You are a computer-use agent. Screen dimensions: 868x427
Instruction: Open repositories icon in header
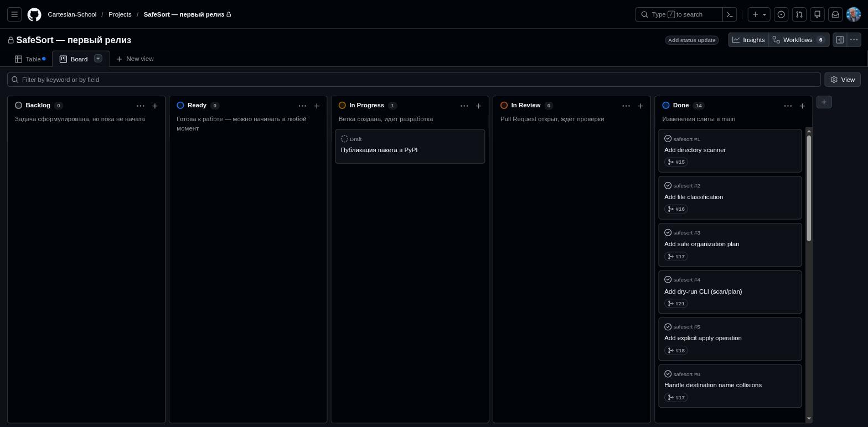coord(817,14)
